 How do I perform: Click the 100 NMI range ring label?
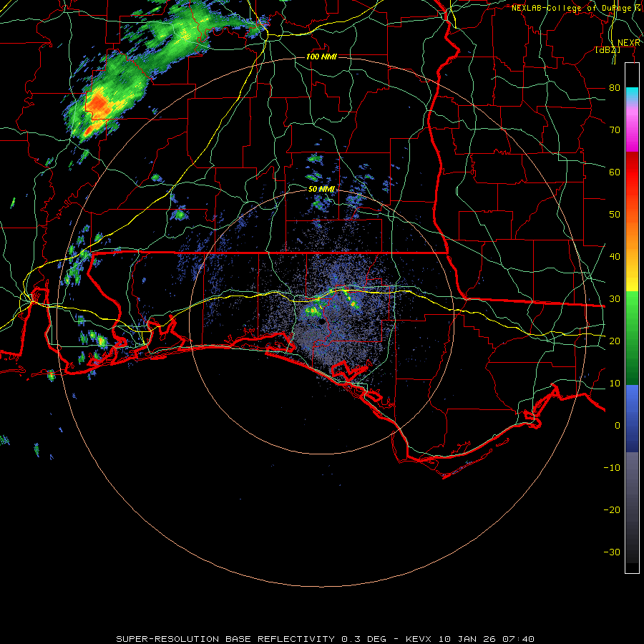(321, 57)
